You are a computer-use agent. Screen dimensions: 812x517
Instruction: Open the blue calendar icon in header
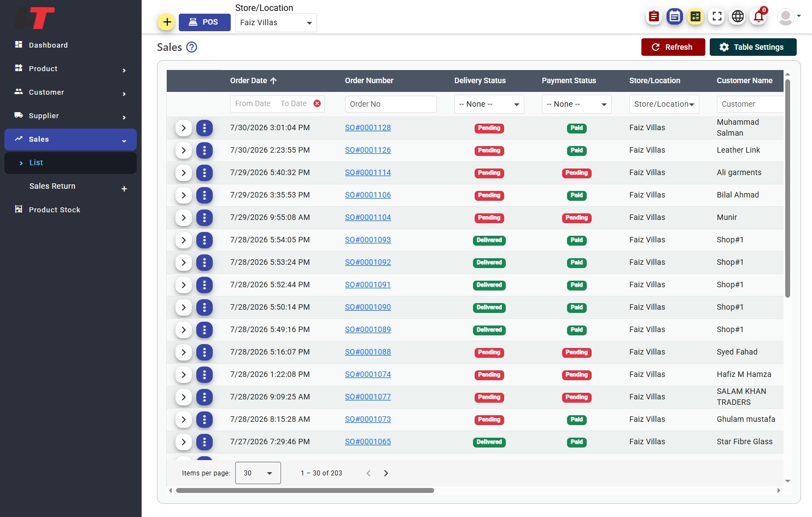click(x=675, y=16)
